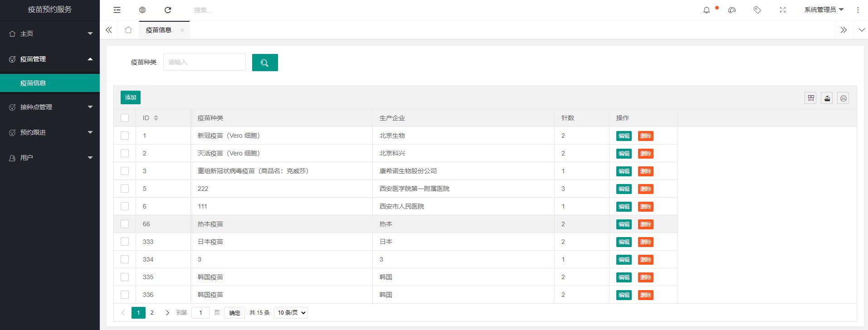This screenshot has width=868, height=330.
Task: Toggle fullscreen mode icon
Action: pyautogui.click(x=783, y=10)
